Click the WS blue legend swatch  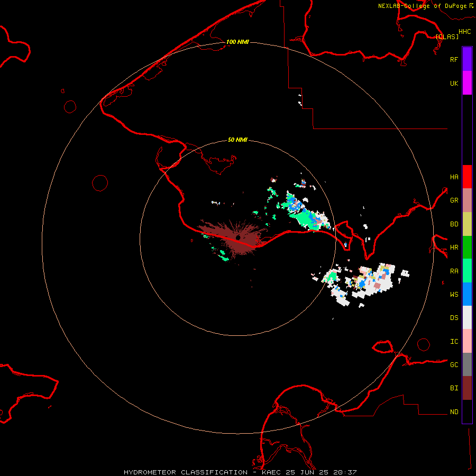(x=467, y=294)
